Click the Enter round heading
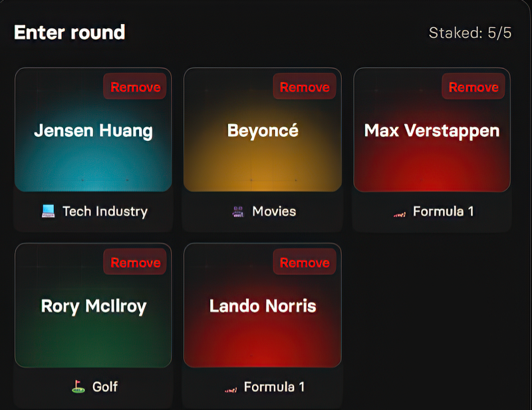Image resolution: width=532 pixels, height=410 pixels. tap(70, 32)
